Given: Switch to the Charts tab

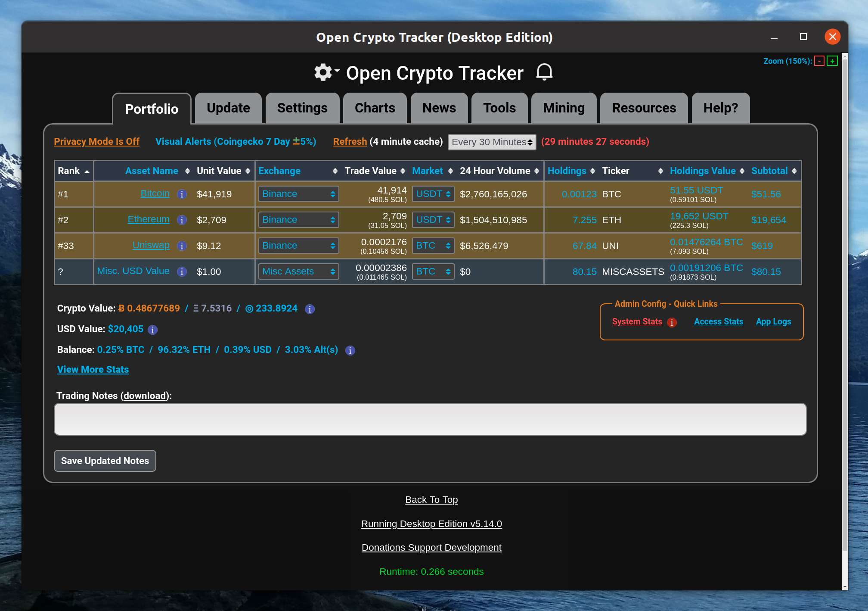Looking at the screenshot, I should 375,108.
